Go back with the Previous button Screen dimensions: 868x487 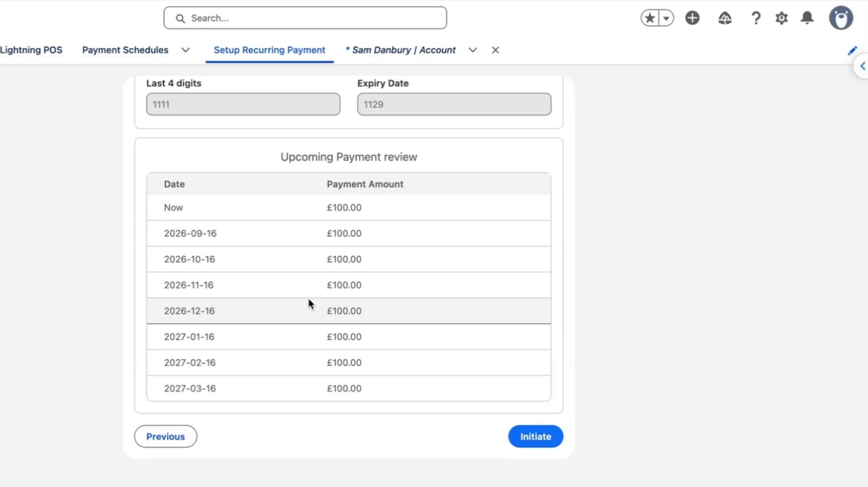165,436
